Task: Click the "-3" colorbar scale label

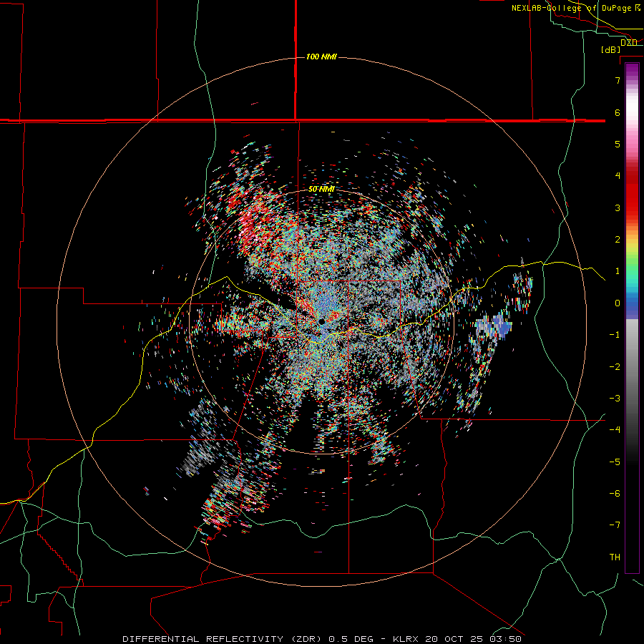Action: [x=615, y=399]
